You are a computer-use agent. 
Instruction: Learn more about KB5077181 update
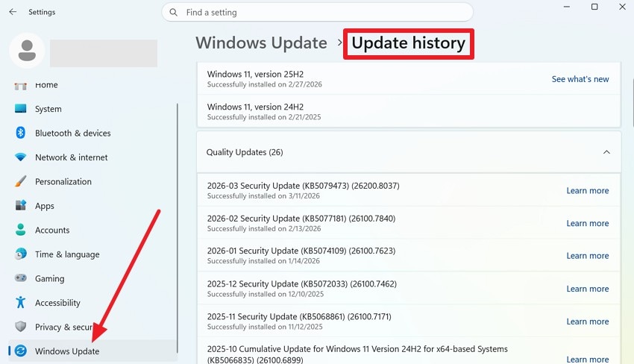point(588,223)
